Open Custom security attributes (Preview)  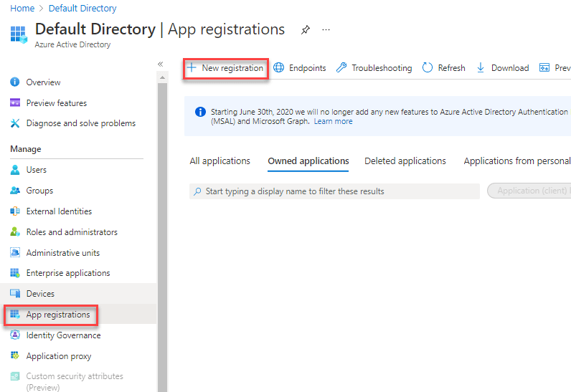click(75, 381)
